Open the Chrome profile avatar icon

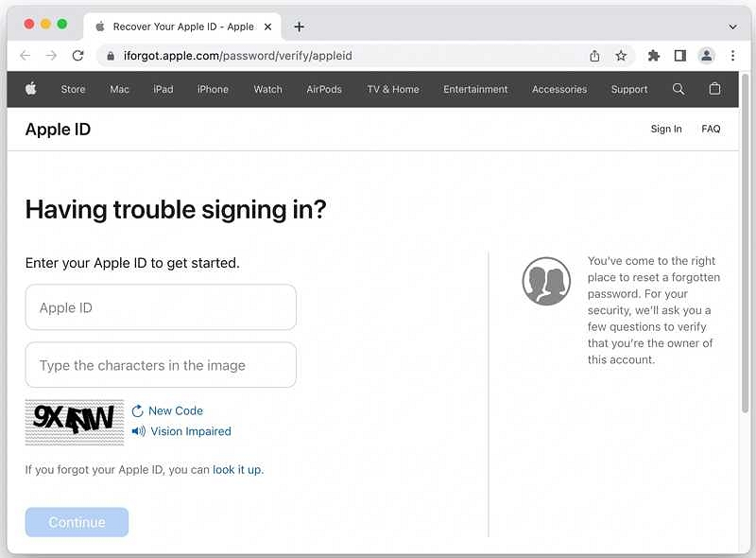706,56
